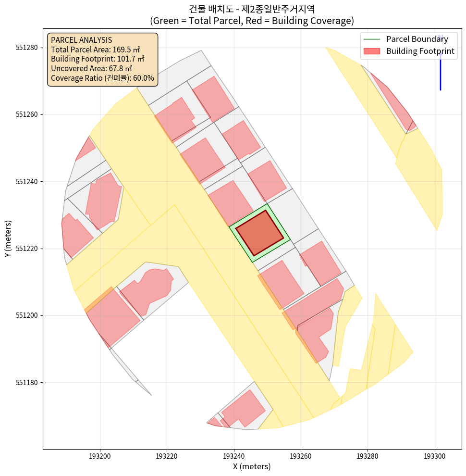This screenshot has width=466, height=476.
Task: Click the green Parcel Boundary legend line
Action: (372, 39)
